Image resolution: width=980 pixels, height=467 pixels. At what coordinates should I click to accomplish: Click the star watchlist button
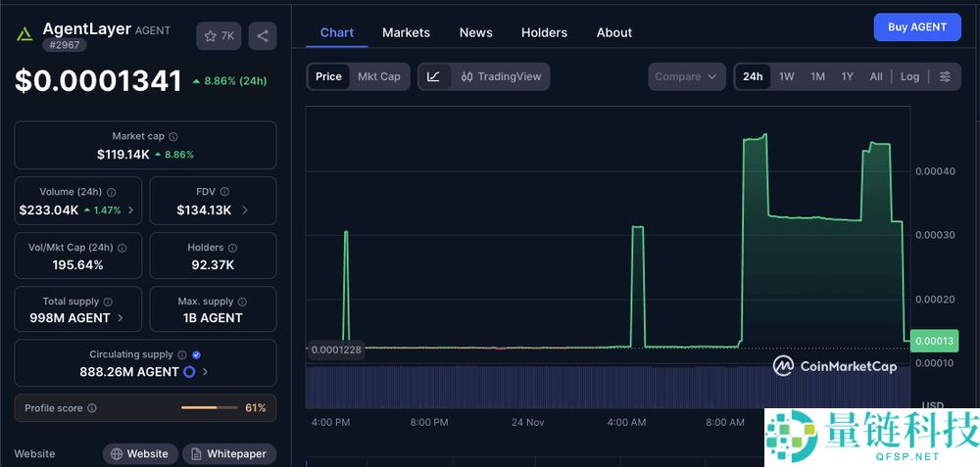point(219,36)
